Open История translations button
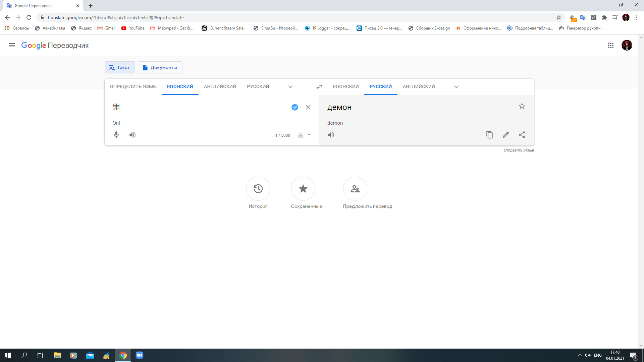The image size is (644, 362). 258,189
